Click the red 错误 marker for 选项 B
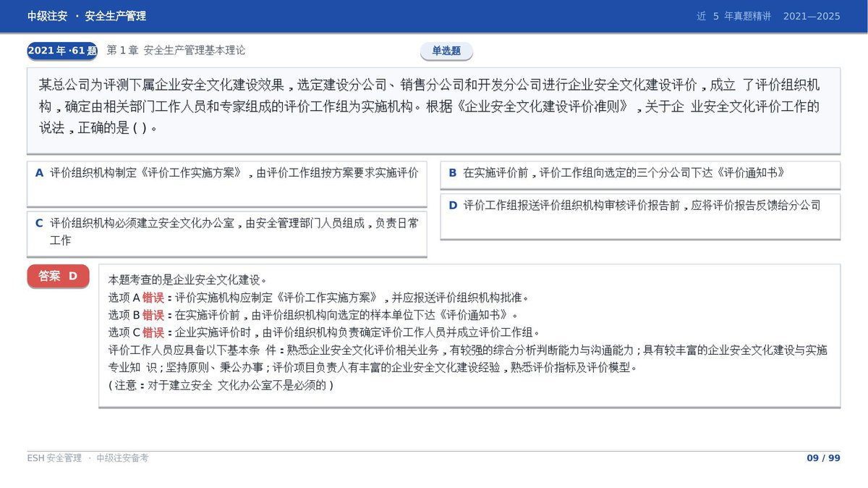The image size is (868, 488). (x=153, y=315)
